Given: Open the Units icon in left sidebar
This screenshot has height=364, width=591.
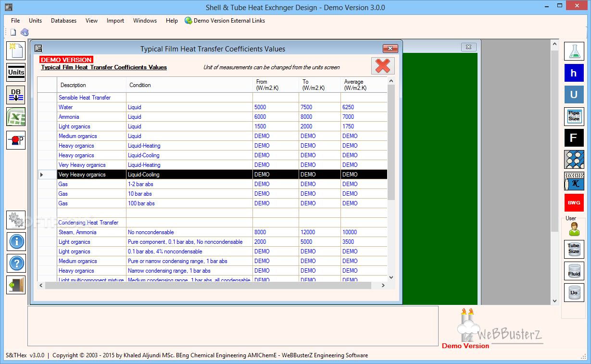Looking at the screenshot, I should [16, 73].
